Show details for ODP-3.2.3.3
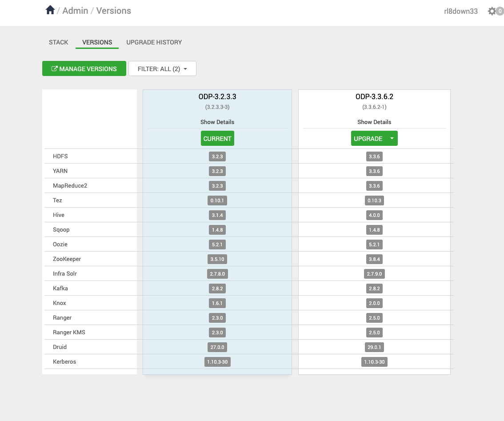The width and height of the screenshot is (504, 421). tap(217, 122)
